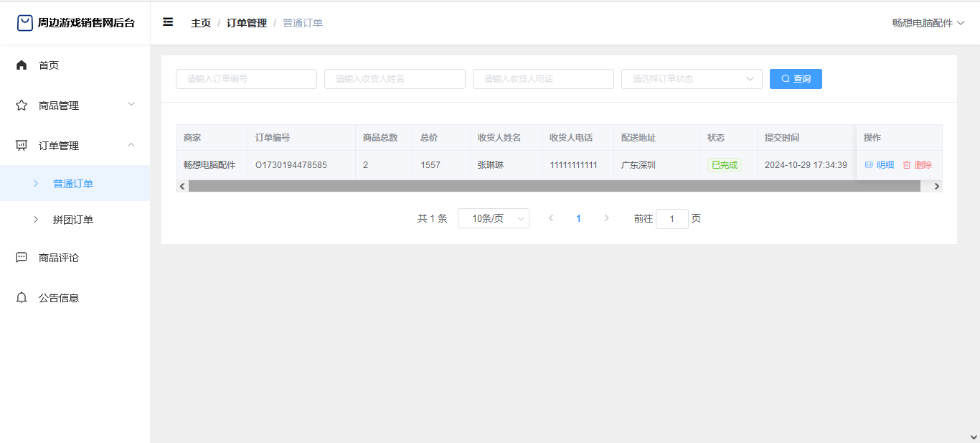Click the table's horizontal scrollbar right arrow
This screenshot has width=980, height=443.
[x=936, y=186]
